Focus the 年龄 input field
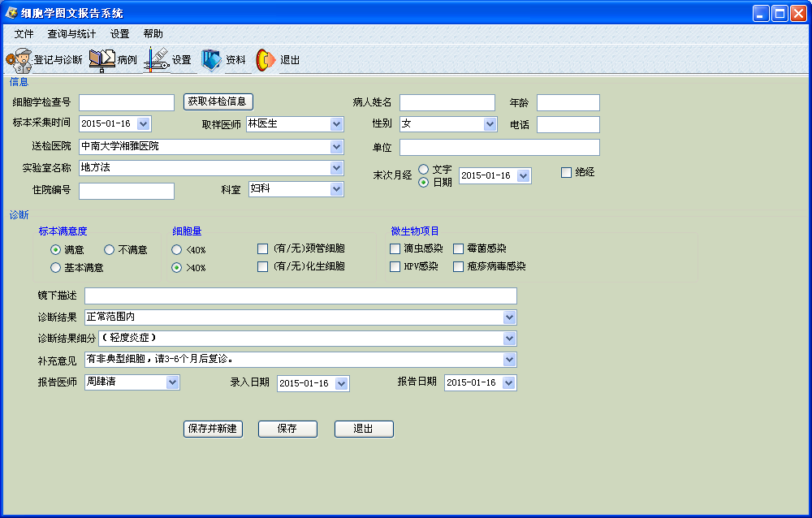Viewport: 812px width, 518px height. (568, 102)
